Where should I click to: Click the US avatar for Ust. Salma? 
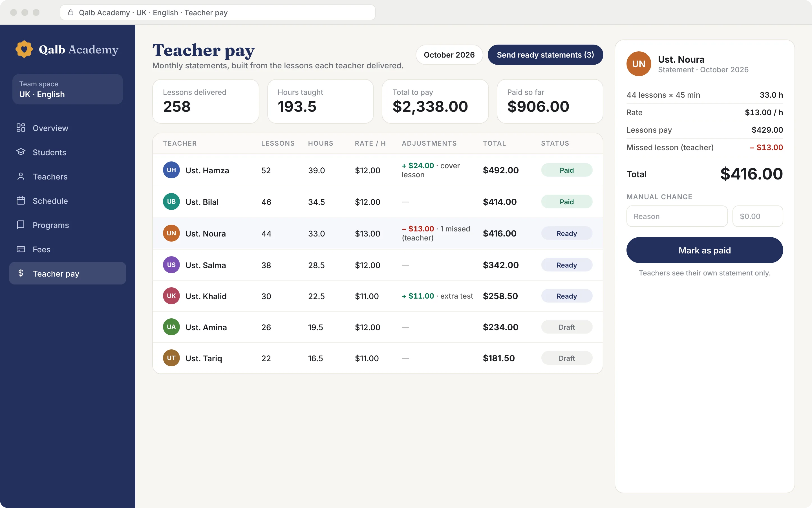[171, 265]
